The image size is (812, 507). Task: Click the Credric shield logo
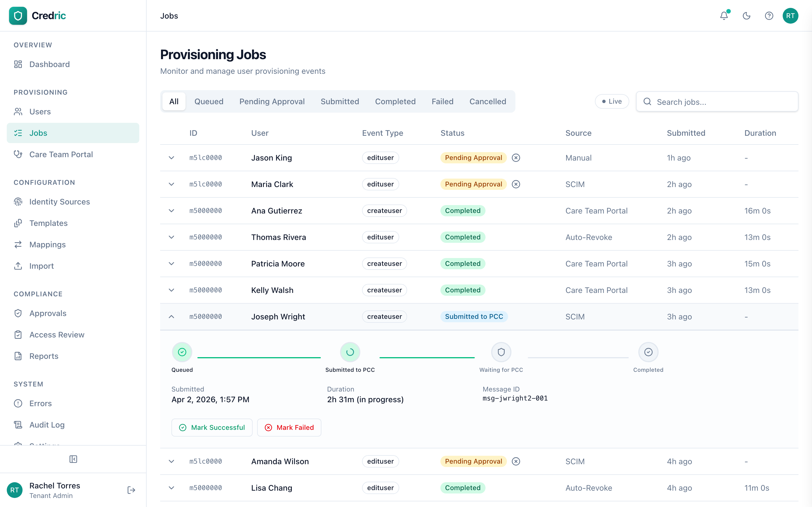pos(18,15)
